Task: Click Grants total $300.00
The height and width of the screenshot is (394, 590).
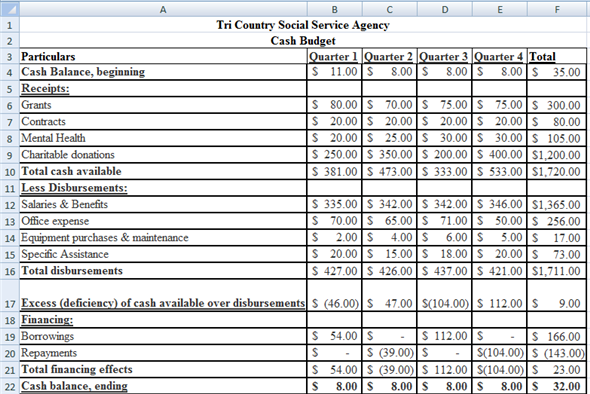Action: (557, 105)
